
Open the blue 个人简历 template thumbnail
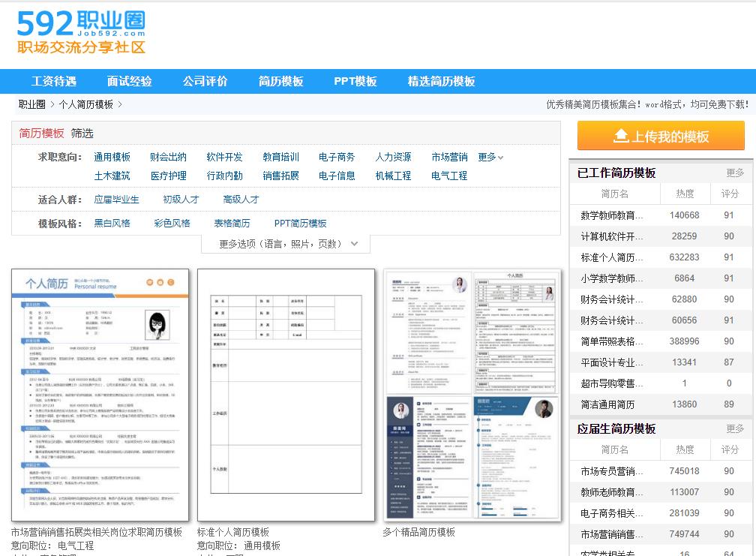[100, 395]
